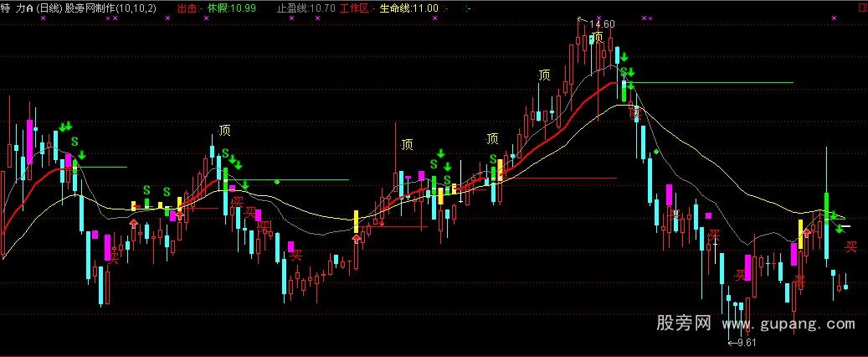
Task: Select the '顶' marker beside the 14.60 high
Action: coord(598,38)
